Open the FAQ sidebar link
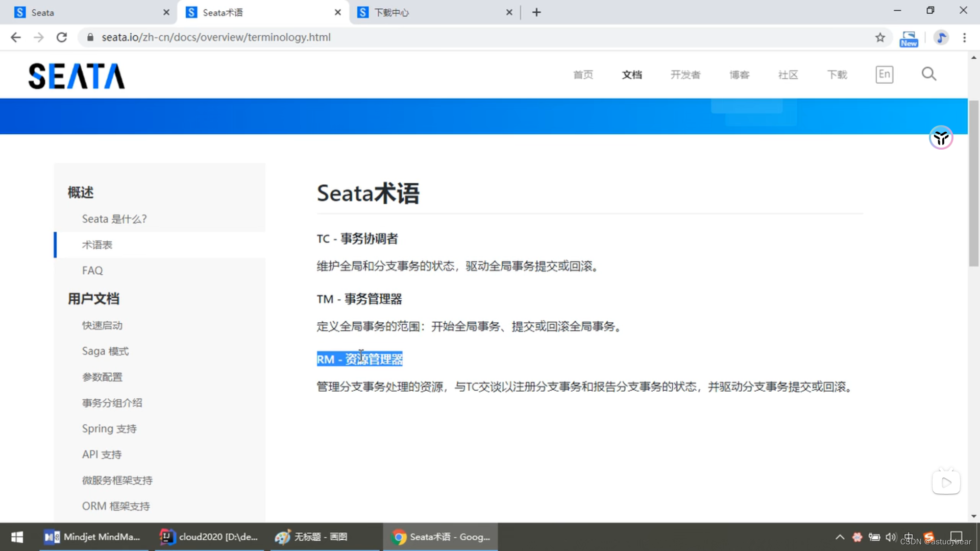The width and height of the screenshot is (980, 551). point(92,270)
